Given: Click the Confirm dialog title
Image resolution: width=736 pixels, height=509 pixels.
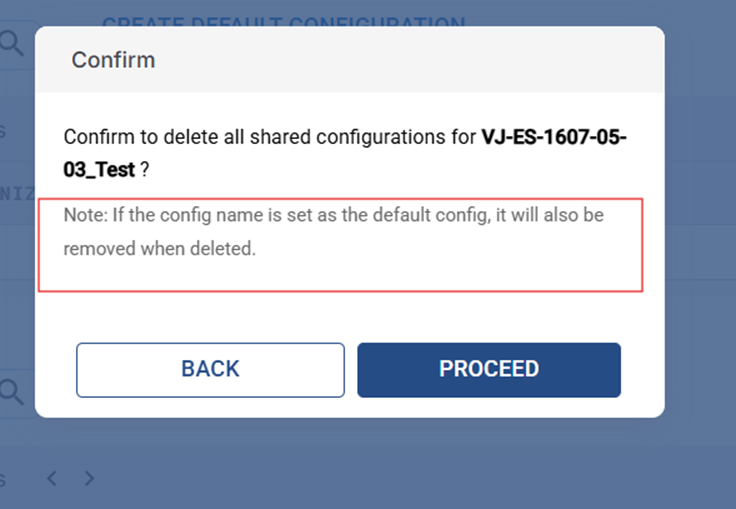Looking at the screenshot, I should (113, 60).
